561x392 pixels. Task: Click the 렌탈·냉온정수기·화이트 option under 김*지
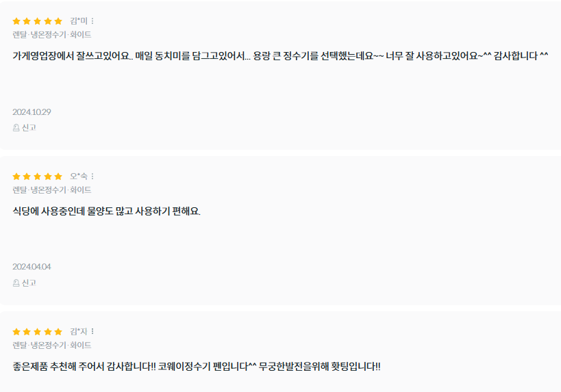tap(52, 345)
